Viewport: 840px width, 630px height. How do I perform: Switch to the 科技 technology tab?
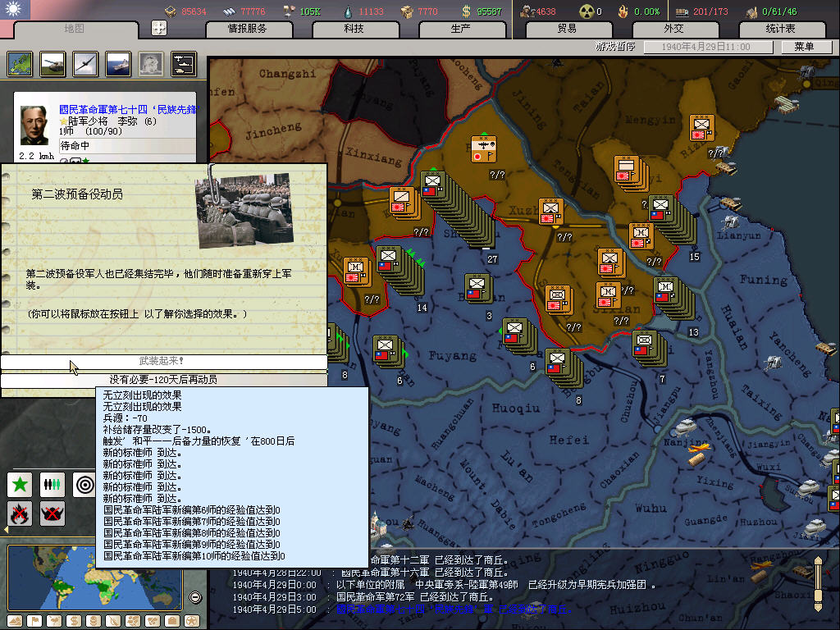354,29
